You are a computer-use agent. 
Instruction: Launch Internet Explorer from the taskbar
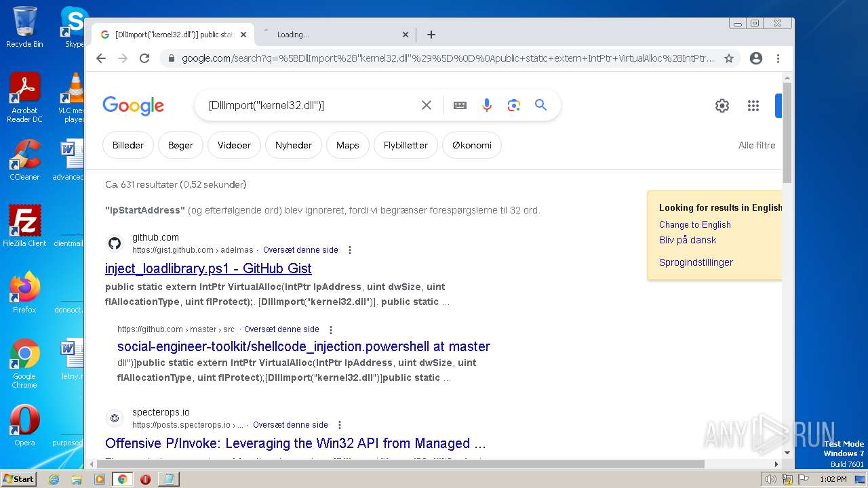[54, 479]
